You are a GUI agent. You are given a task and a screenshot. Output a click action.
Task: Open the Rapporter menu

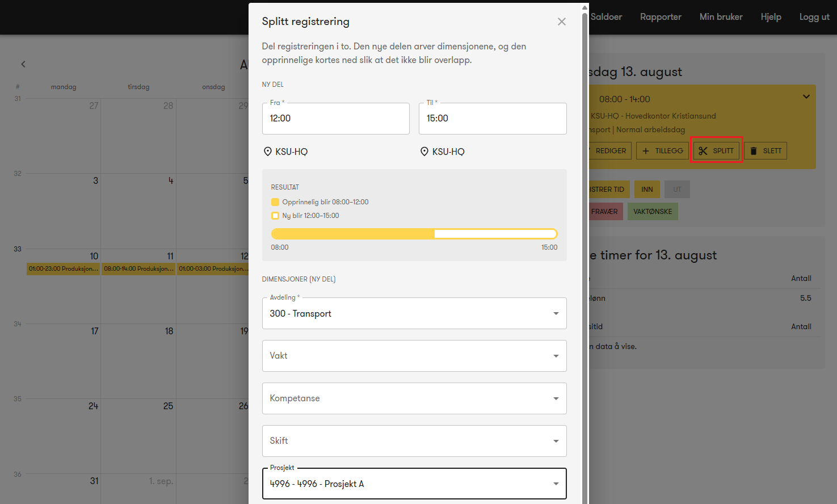(661, 17)
